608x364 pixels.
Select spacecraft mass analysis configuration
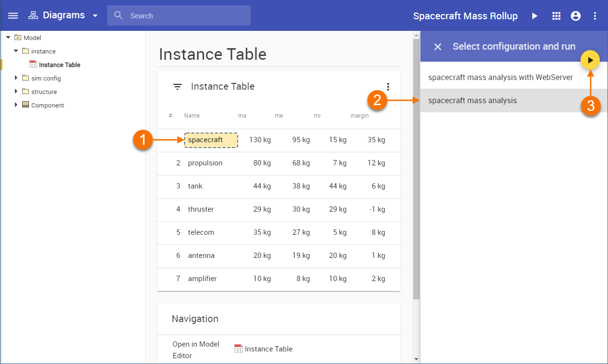coord(473,101)
